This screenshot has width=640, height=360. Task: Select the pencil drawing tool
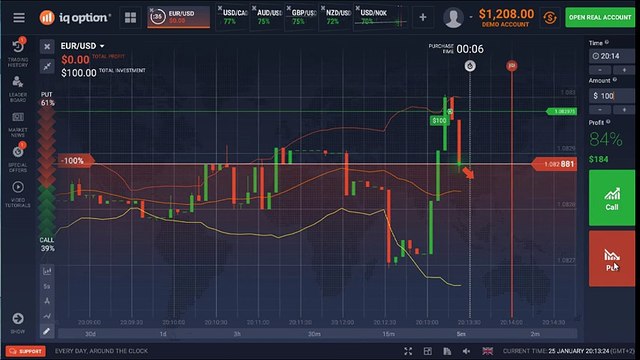47,331
